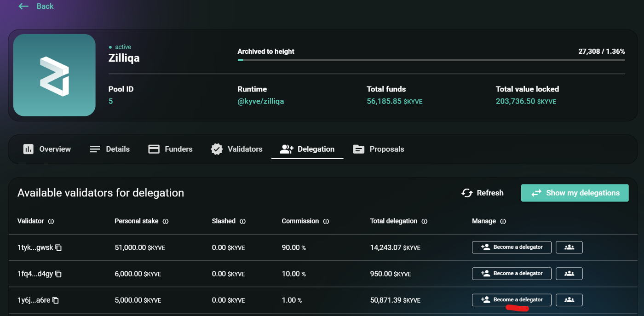Switch to the Details tab

click(x=109, y=149)
